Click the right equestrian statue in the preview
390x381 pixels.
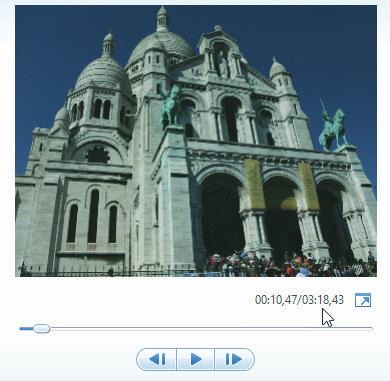click(x=333, y=127)
